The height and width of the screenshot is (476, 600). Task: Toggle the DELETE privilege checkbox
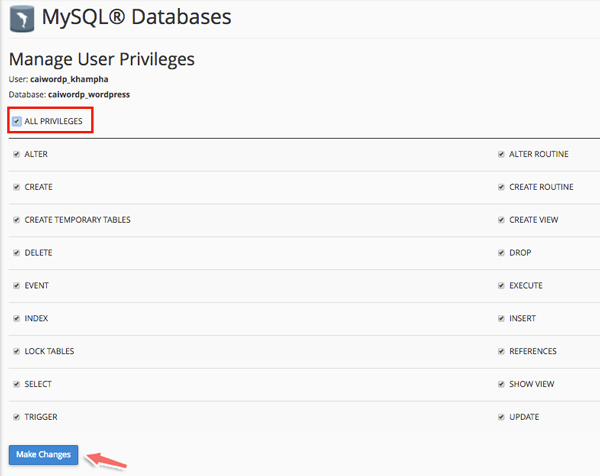(x=16, y=253)
